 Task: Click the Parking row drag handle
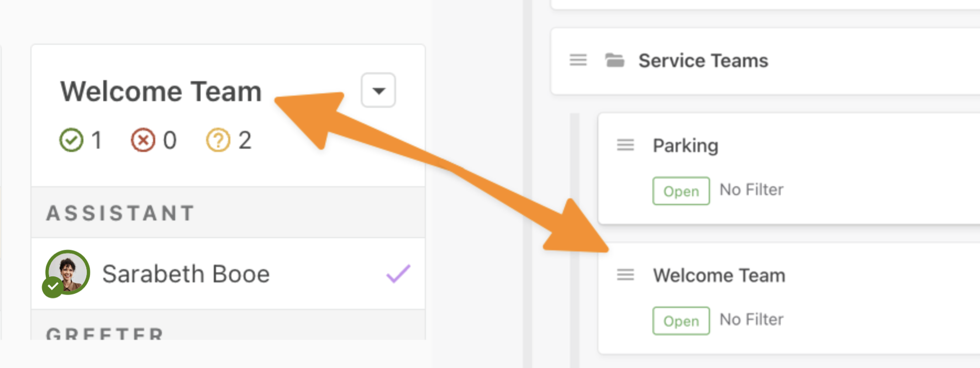point(625,145)
